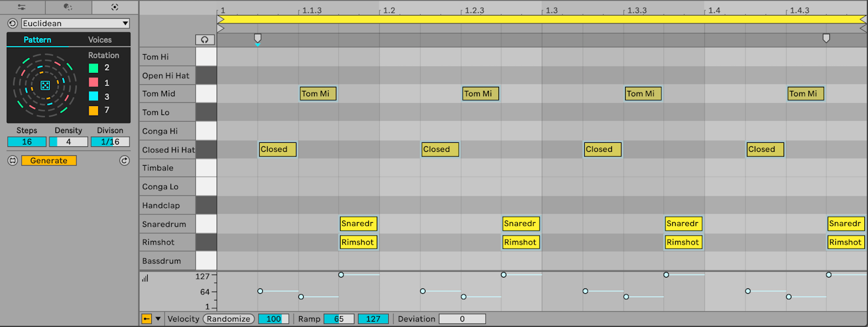Click the 1.3.3 position in the time ruler
Image resolution: width=868 pixels, height=327 pixels.
(x=637, y=10)
